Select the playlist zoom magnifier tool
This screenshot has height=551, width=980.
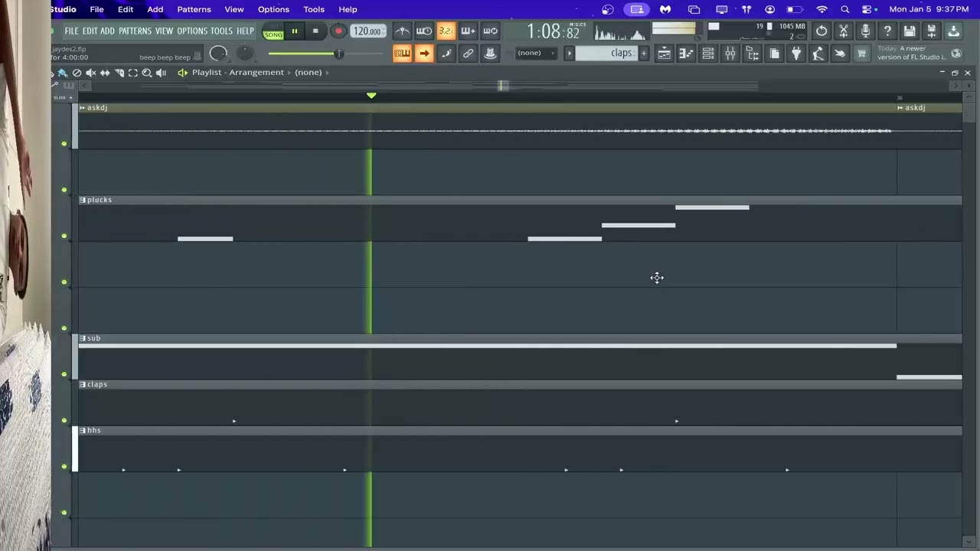tap(147, 73)
